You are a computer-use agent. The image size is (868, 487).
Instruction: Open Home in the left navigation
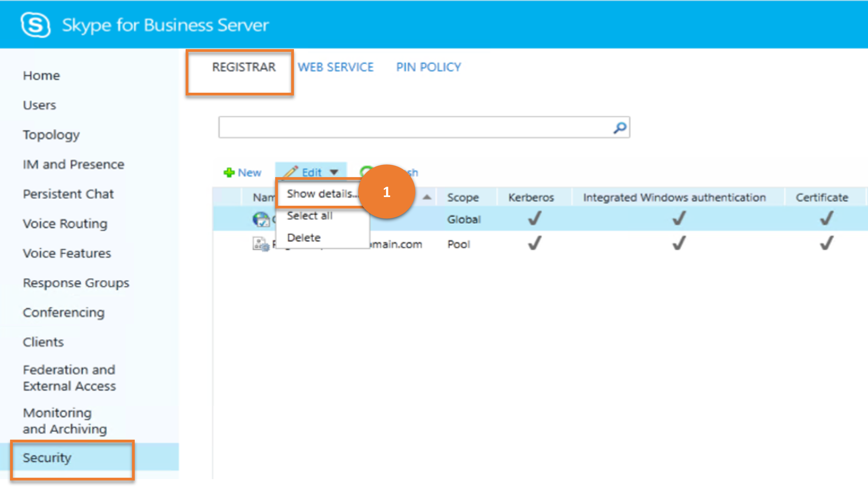(x=41, y=76)
